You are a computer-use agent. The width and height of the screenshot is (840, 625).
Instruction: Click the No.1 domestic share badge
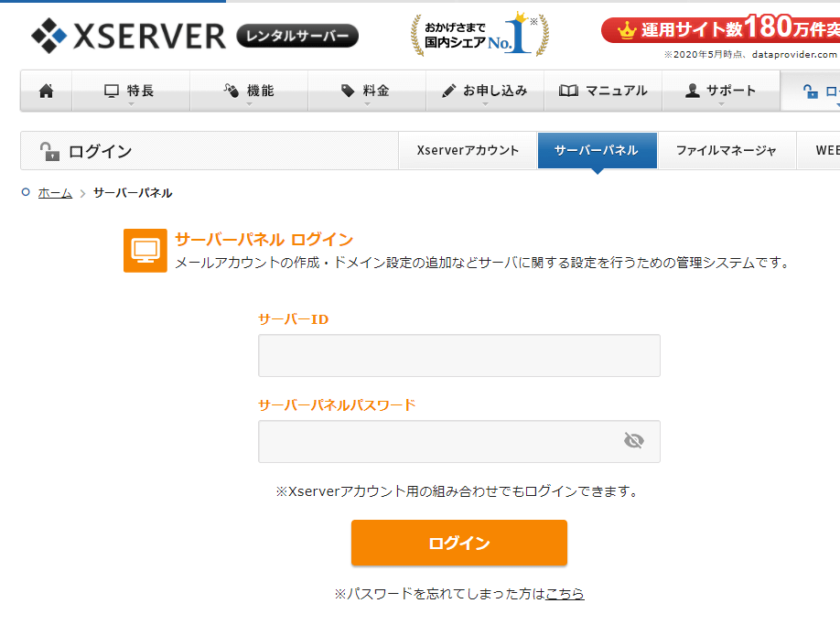click(480, 36)
